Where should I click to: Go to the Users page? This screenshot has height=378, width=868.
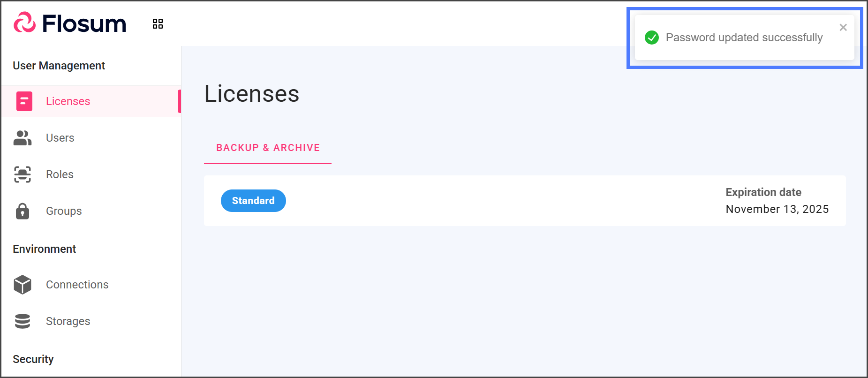[60, 138]
